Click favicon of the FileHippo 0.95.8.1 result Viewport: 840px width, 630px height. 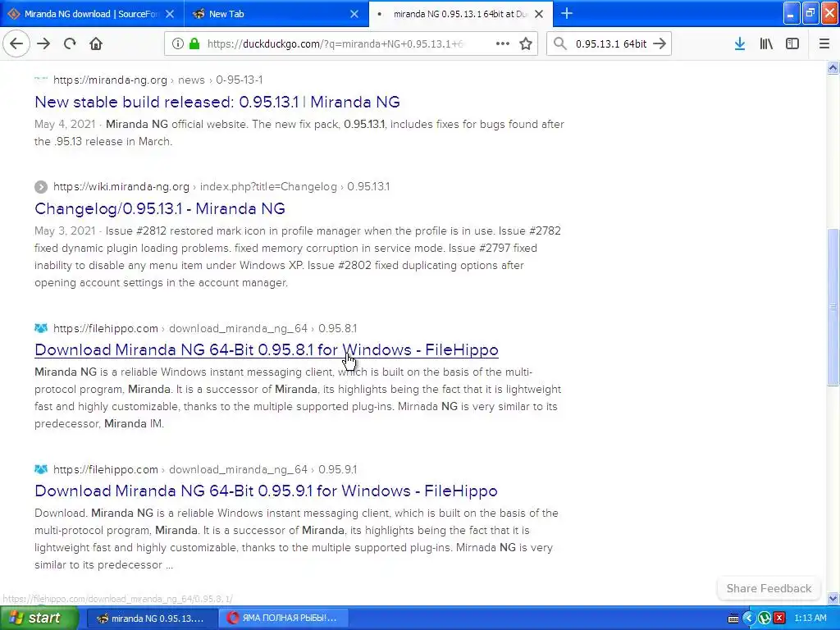coord(41,328)
